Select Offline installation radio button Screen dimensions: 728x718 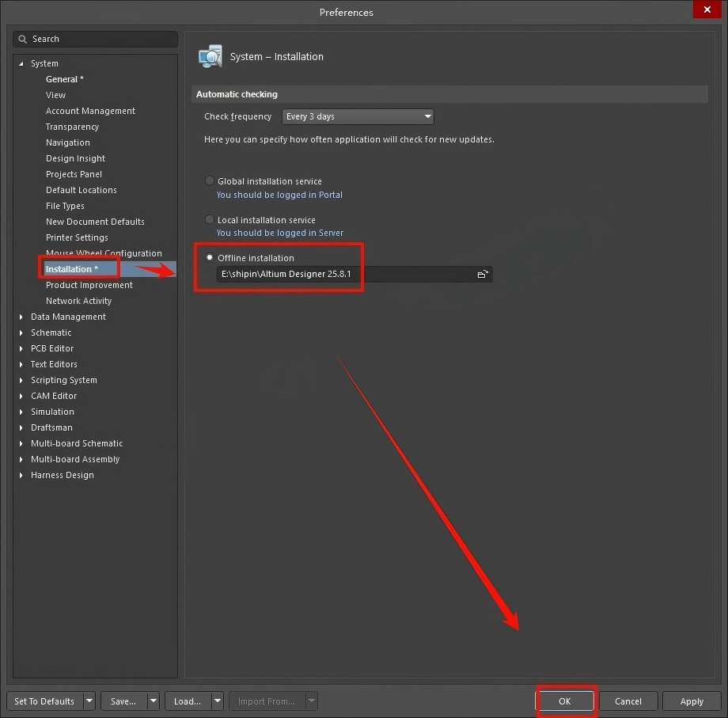pos(210,257)
